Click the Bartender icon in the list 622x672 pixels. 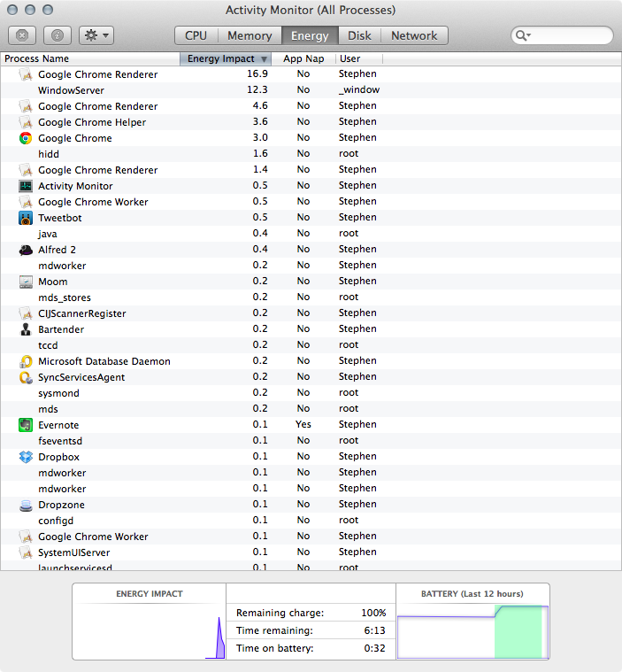tap(26, 329)
